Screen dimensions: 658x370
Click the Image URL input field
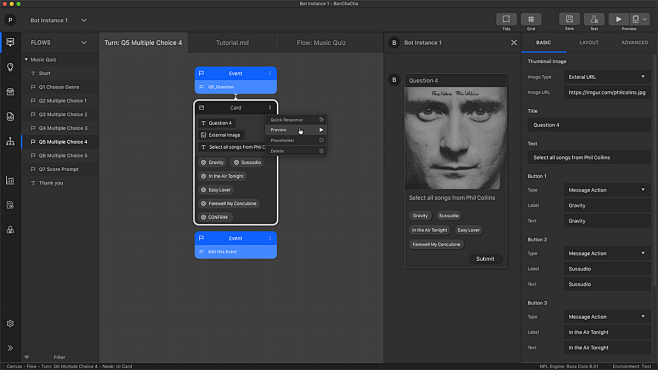pyautogui.click(x=607, y=92)
